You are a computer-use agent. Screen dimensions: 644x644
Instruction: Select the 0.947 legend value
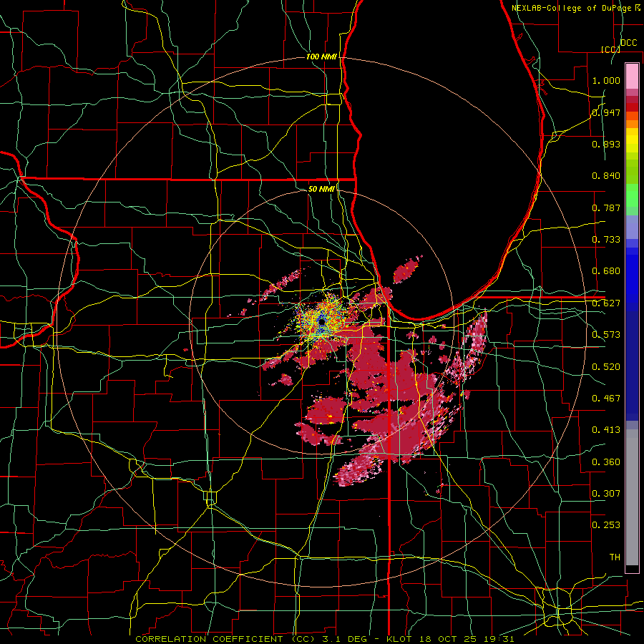(606, 112)
